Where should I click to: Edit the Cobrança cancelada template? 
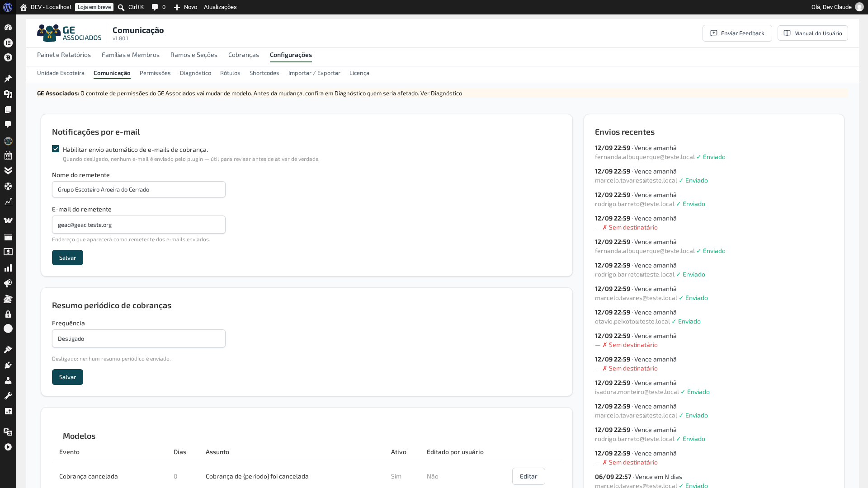(x=528, y=476)
